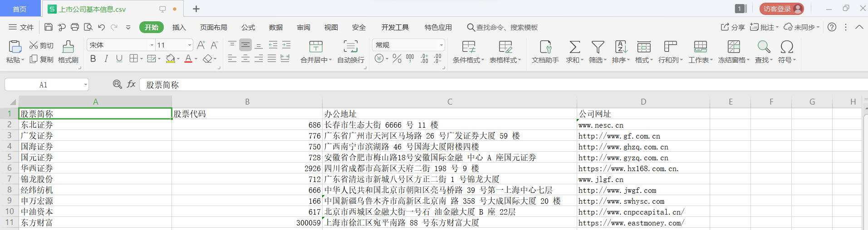Image resolution: width=868 pixels, height=230 pixels.
Task: Open the font size 11 dropdown
Action: pos(189,45)
